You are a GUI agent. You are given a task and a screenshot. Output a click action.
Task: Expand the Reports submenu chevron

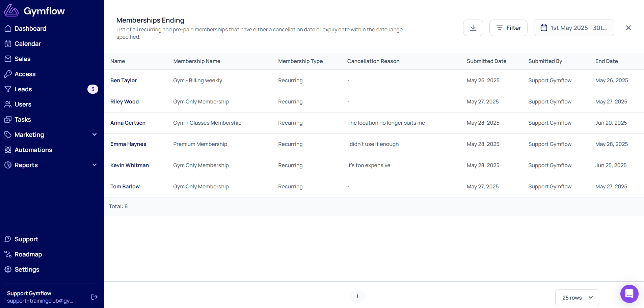point(95,165)
